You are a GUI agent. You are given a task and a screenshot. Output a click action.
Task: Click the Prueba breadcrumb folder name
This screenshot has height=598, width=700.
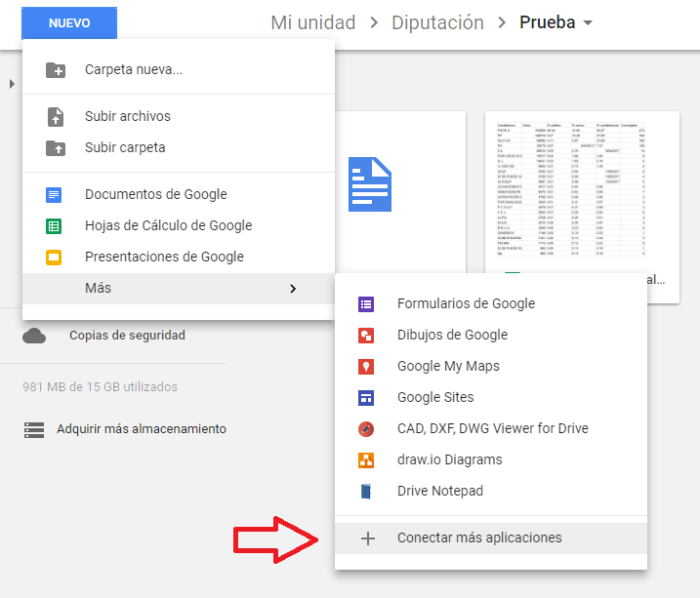(548, 22)
